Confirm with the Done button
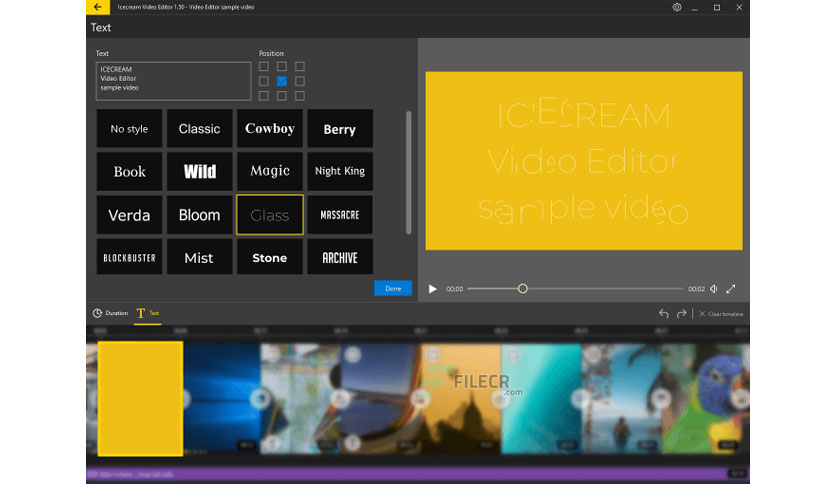Viewport: 836px width, 484px height. pyautogui.click(x=393, y=288)
